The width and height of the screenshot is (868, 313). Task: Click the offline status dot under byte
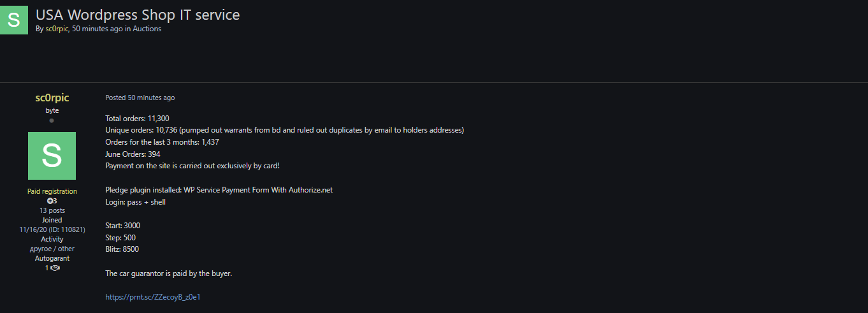click(x=52, y=120)
